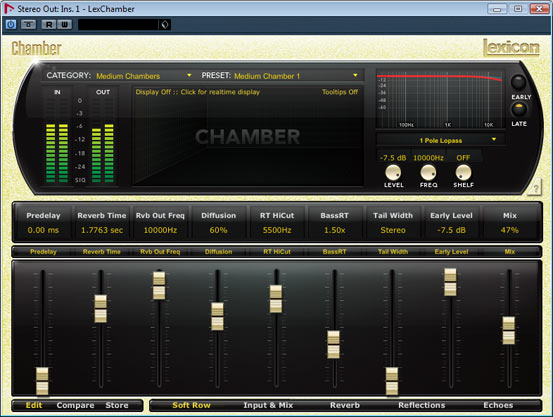Viewport: 553px width, 417px height.
Task: Click the preset management icon next to power button
Action: pos(29,24)
